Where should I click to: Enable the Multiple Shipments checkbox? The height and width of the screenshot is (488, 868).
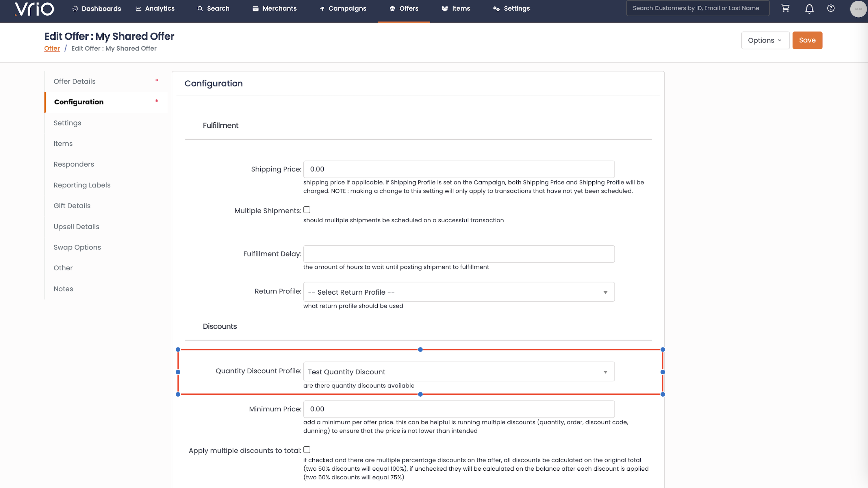[307, 210]
